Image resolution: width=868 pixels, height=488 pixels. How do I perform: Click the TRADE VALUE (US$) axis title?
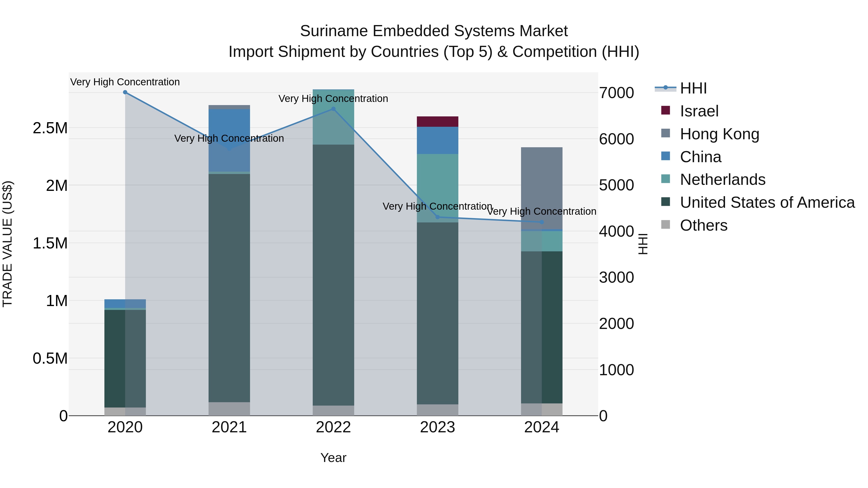point(8,244)
